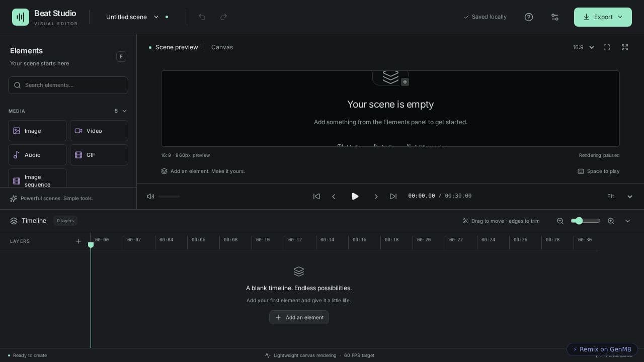This screenshot has width=644, height=362.
Task: Open the 16:9 aspect ratio dropdown
Action: click(584, 47)
